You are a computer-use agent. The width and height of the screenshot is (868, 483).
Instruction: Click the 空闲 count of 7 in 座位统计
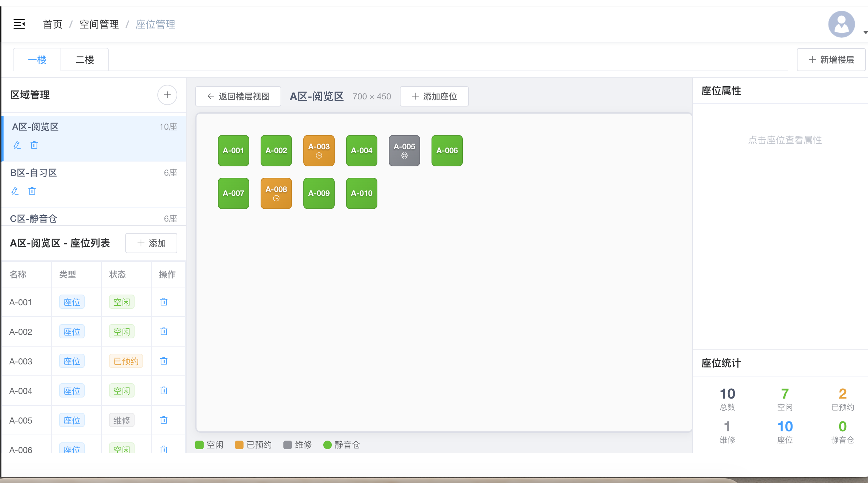785,394
